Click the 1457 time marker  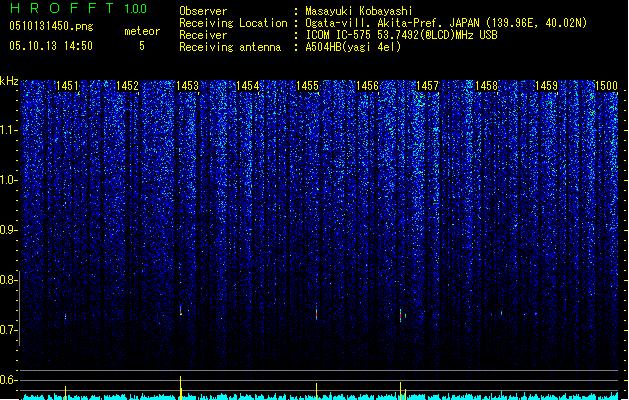point(428,86)
